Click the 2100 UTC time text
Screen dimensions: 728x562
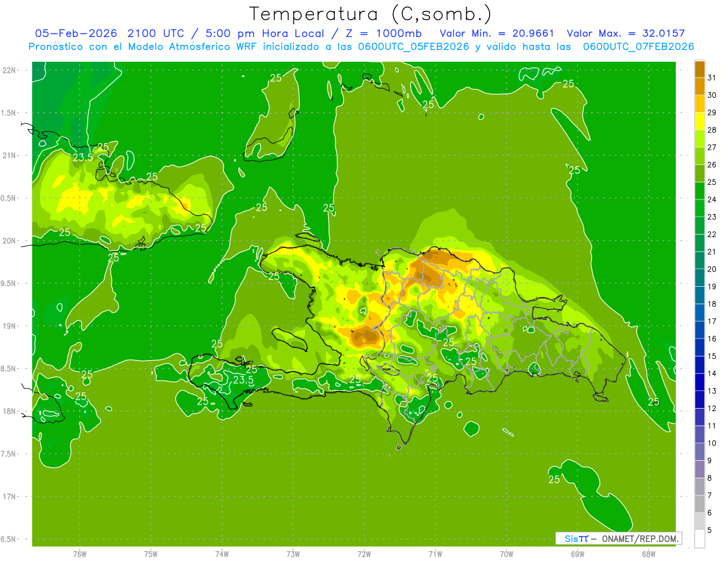click(153, 33)
